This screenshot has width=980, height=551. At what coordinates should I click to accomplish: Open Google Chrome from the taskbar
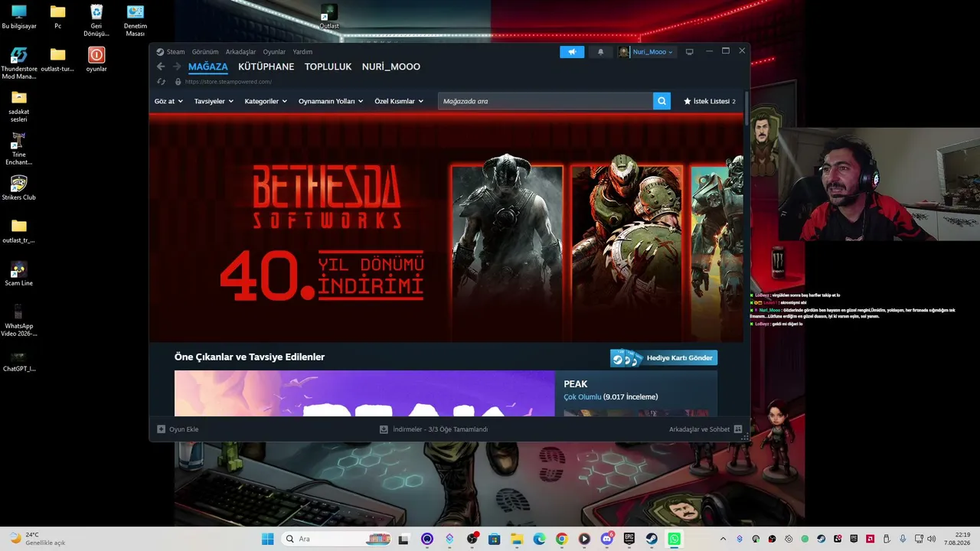coord(562,539)
